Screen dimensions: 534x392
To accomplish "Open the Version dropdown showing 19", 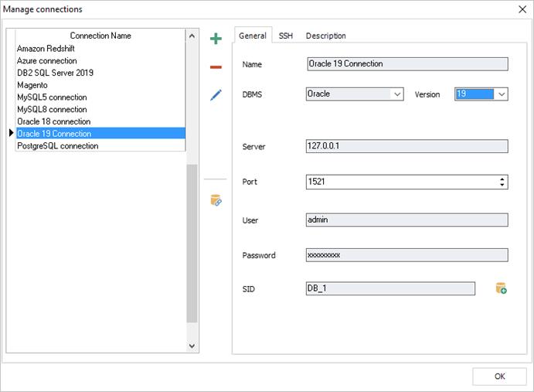I will coord(481,94).
